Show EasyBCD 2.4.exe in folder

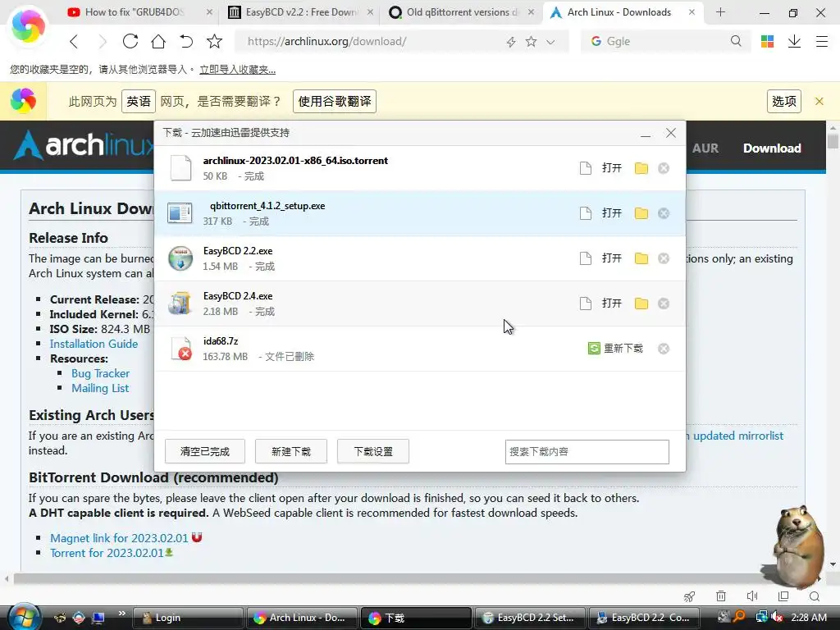tap(641, 304)
